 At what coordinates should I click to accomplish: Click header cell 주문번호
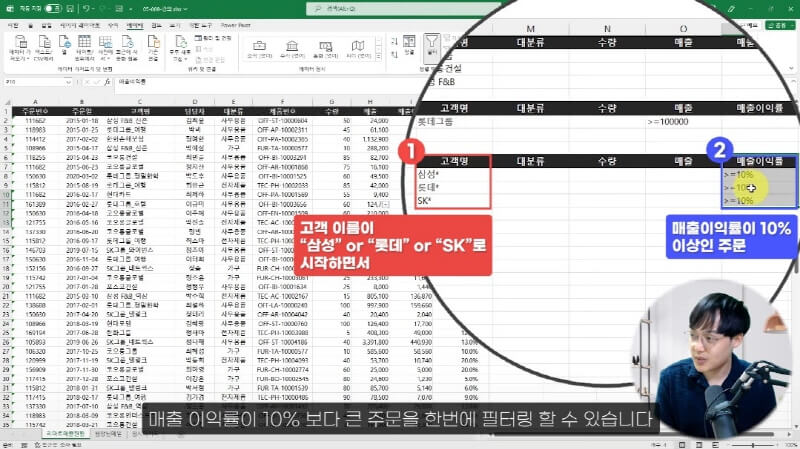[x=35, y=111]
